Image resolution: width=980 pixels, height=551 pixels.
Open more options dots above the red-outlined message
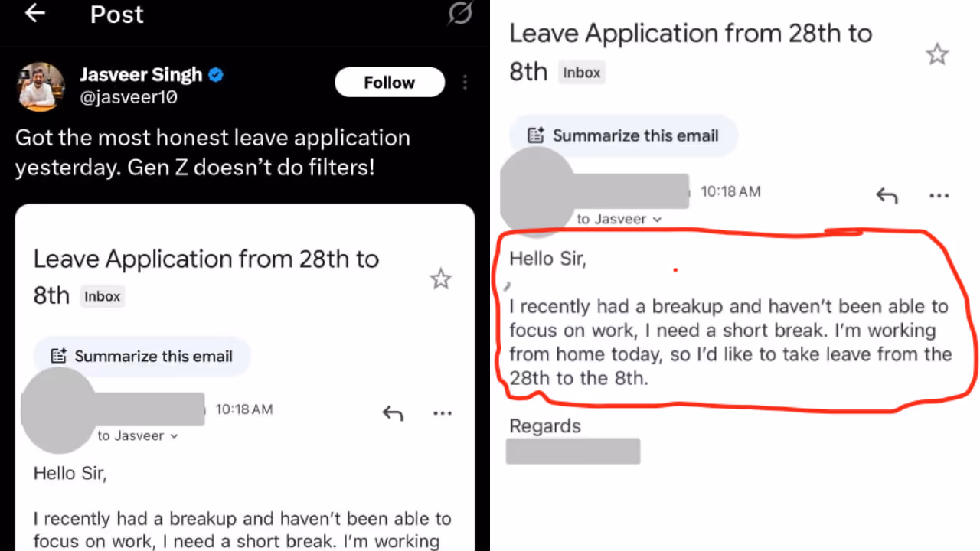pyautogui.click(x=939, y=196)
